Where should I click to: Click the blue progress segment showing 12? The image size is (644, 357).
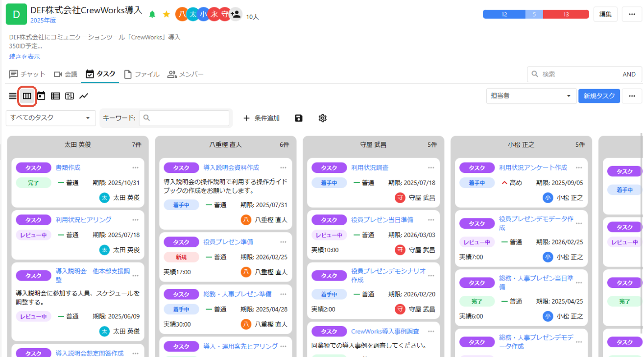click(504, 14)
